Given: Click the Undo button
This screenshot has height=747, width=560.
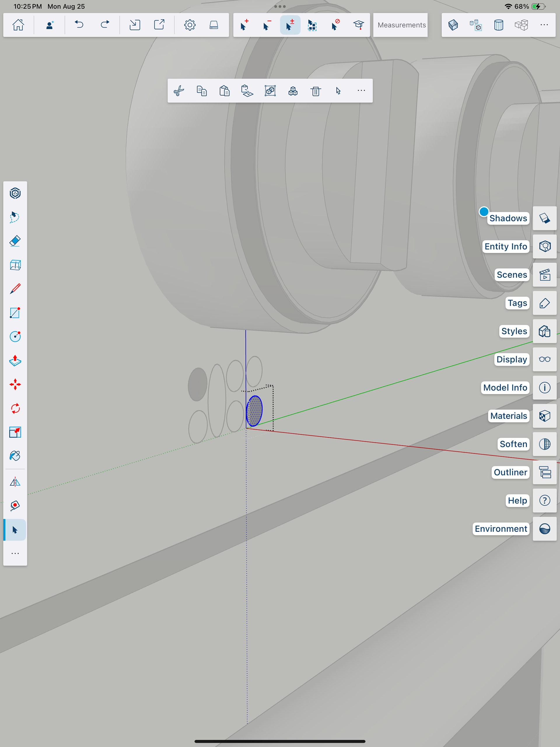Looking at the screenshot, I should pos(79,25).
